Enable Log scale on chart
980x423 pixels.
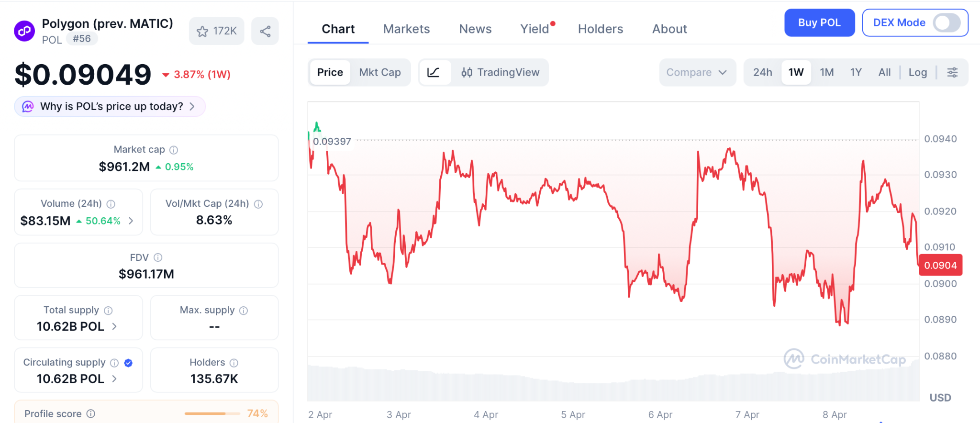tap(917, 73)
